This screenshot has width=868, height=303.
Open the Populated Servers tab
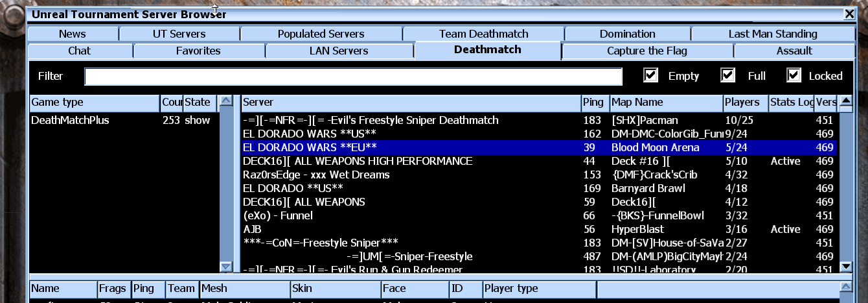321,34
